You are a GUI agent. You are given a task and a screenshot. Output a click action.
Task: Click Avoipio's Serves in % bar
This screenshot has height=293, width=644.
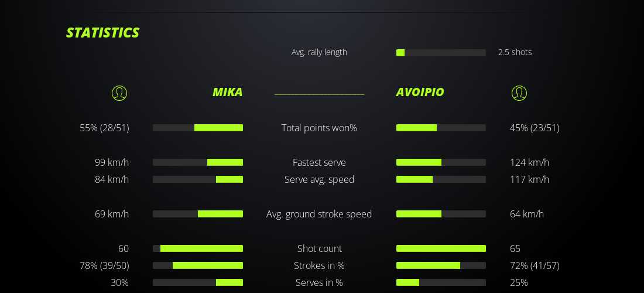(441, 282)
